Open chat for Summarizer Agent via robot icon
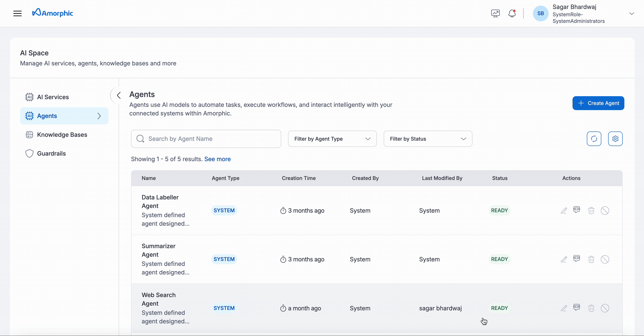The height and width of the screenshot is (336, 644). [x=577, y=259]
